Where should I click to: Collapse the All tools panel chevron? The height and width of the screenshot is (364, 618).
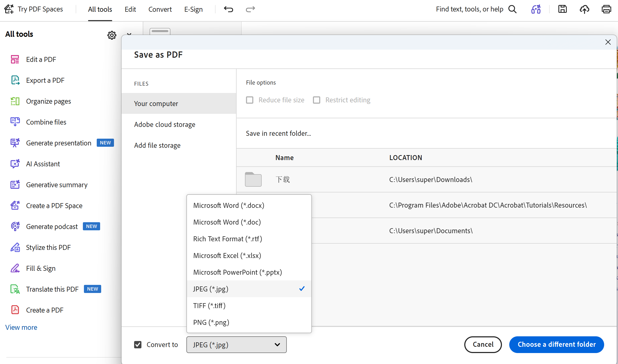tap(129, 34)
